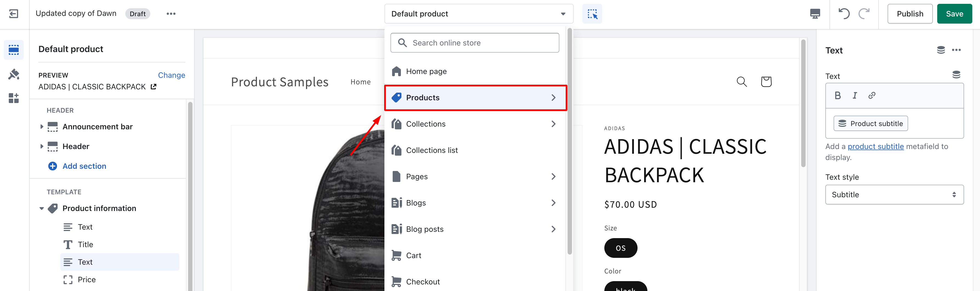
Task: Insert a link in text editor
Action: pyautogui.click(x=872, y=95)
